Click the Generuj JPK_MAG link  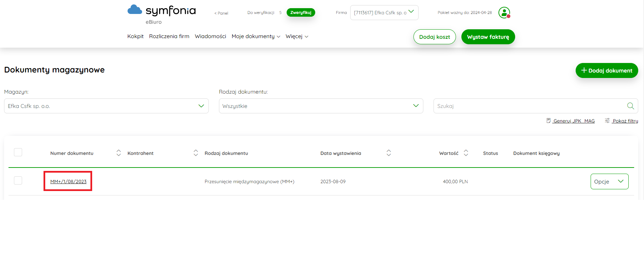coord(571,121)
